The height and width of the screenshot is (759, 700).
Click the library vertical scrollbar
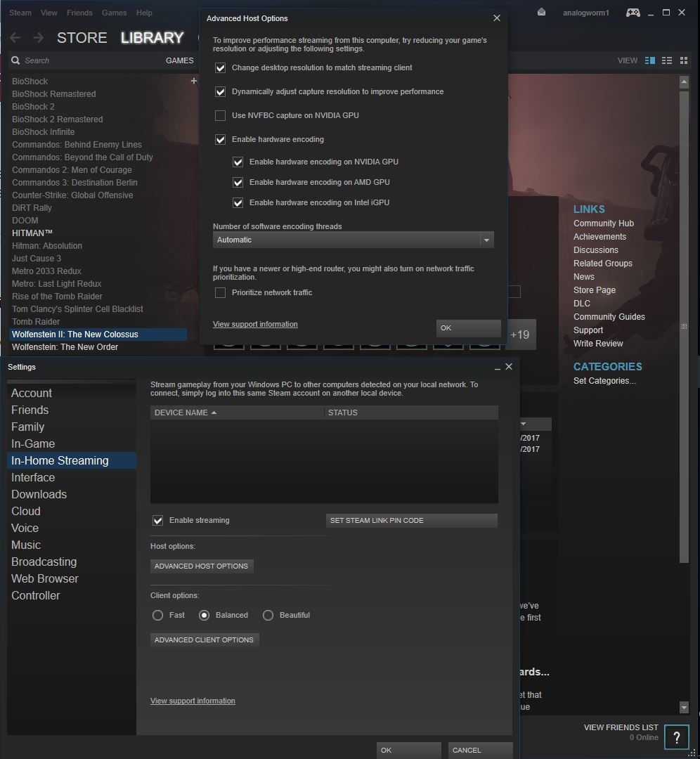pos(684,327)
